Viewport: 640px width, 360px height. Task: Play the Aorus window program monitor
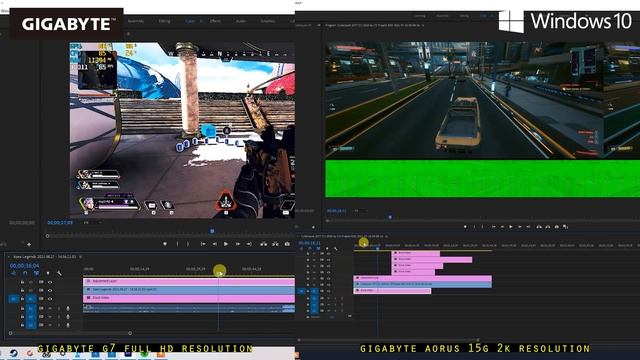click(511, 227)
